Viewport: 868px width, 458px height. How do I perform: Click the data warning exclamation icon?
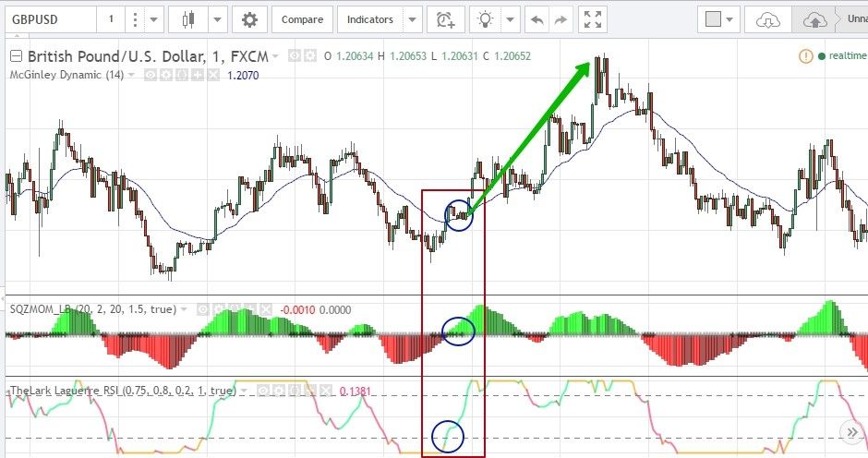pyautogui.click(x=805, y=56)
